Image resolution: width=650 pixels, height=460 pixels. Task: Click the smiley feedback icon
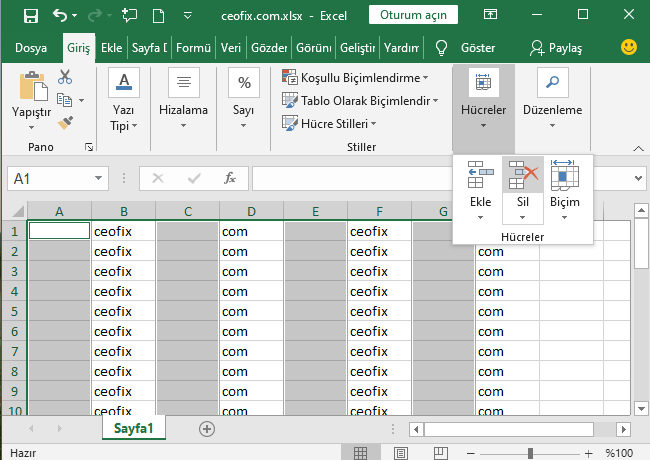(628, 47)
